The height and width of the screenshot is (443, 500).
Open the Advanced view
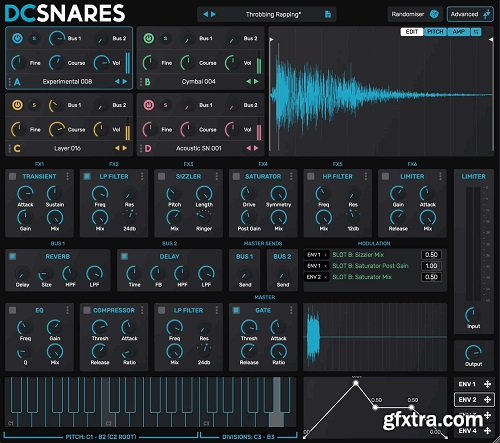coord(470,14)
